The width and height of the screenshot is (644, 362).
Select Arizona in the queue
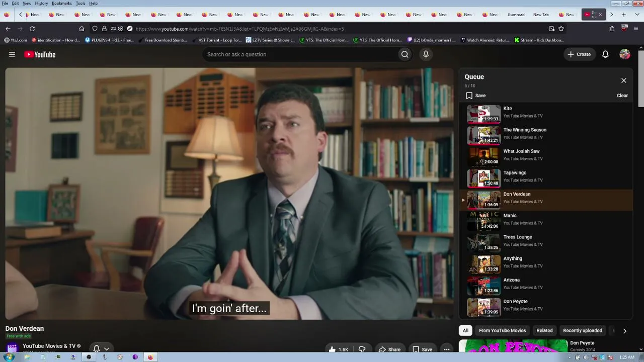pos(546,286)
